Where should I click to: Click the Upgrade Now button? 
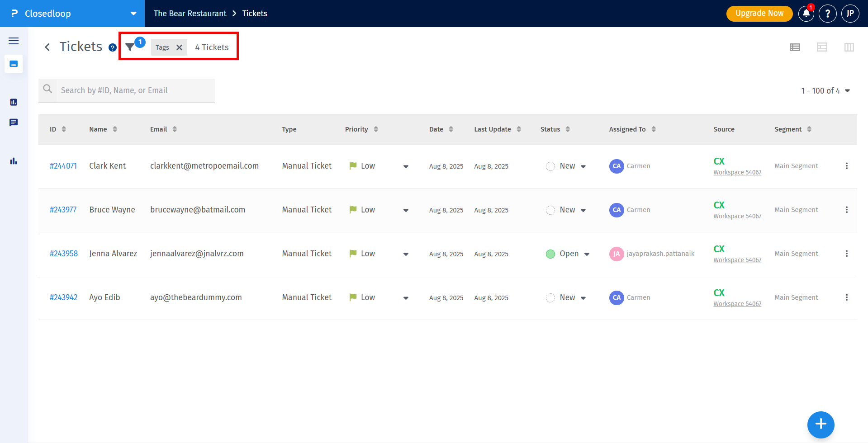coord(759,14)
